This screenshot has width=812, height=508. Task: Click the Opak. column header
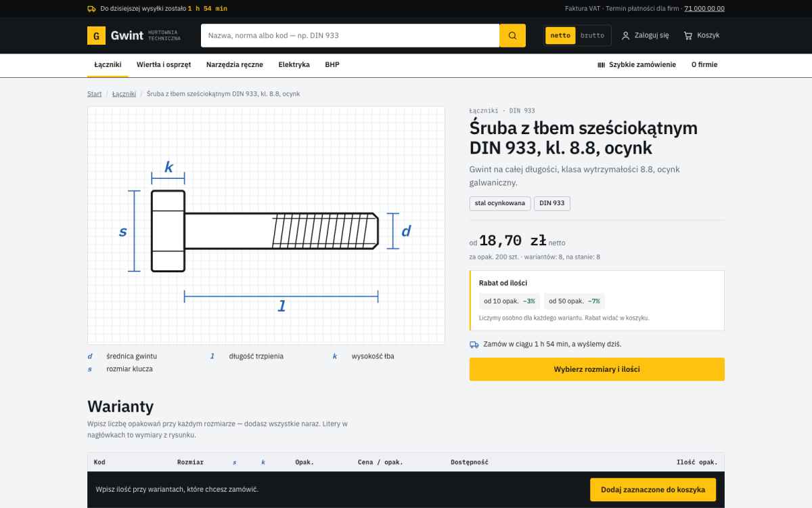point(304,462)
